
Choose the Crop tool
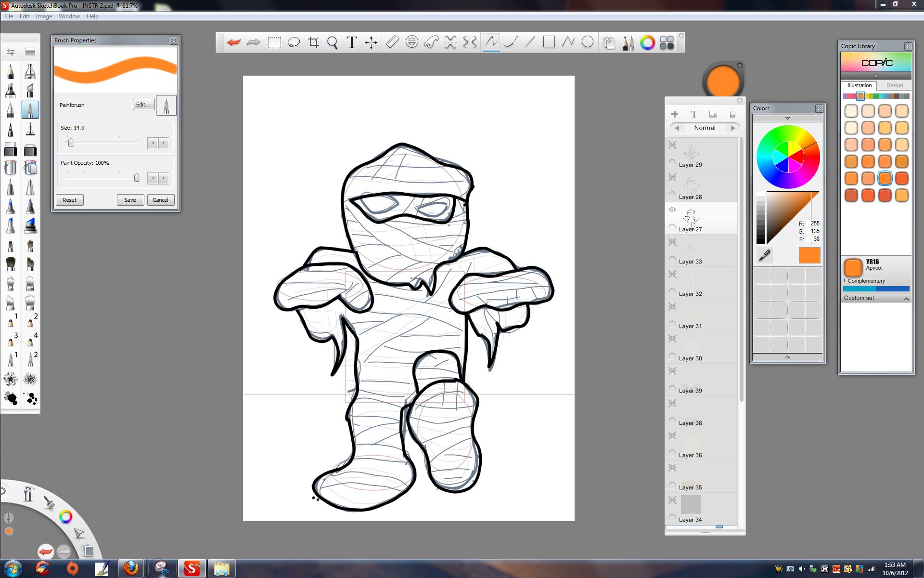[x=313, y=42]
